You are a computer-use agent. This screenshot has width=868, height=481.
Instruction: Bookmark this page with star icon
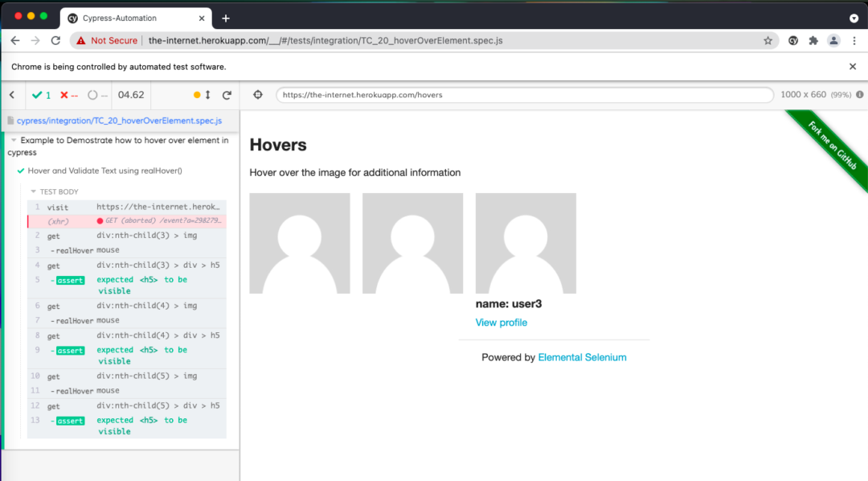point(768,40)
